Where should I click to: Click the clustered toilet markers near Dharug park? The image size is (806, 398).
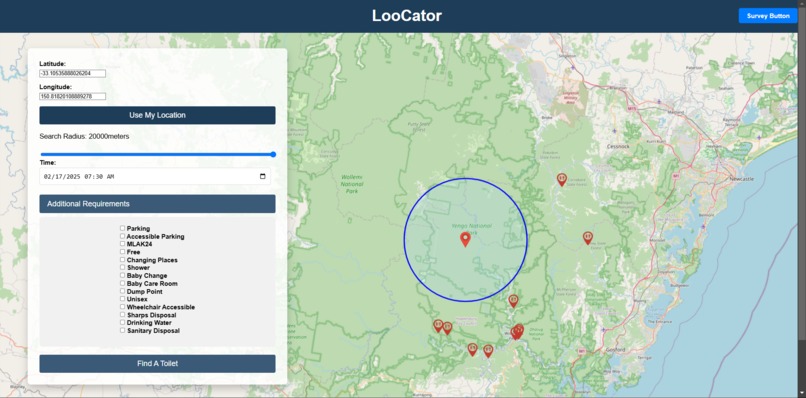(x=517, y=332)
